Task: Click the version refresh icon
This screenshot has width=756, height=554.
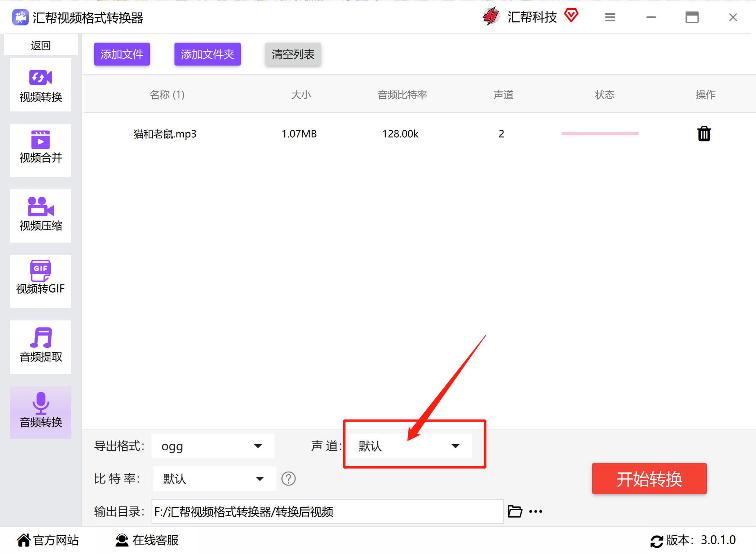Action: point(657,541)
